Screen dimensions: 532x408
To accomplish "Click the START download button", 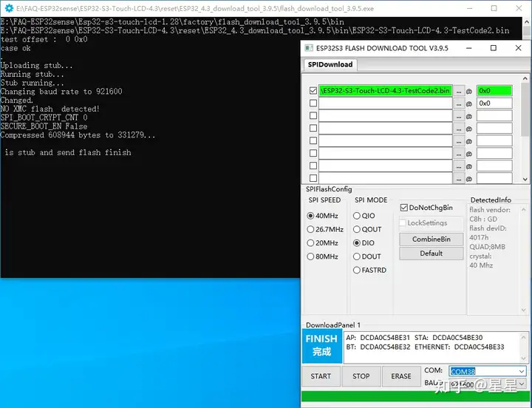I will 321,376.
